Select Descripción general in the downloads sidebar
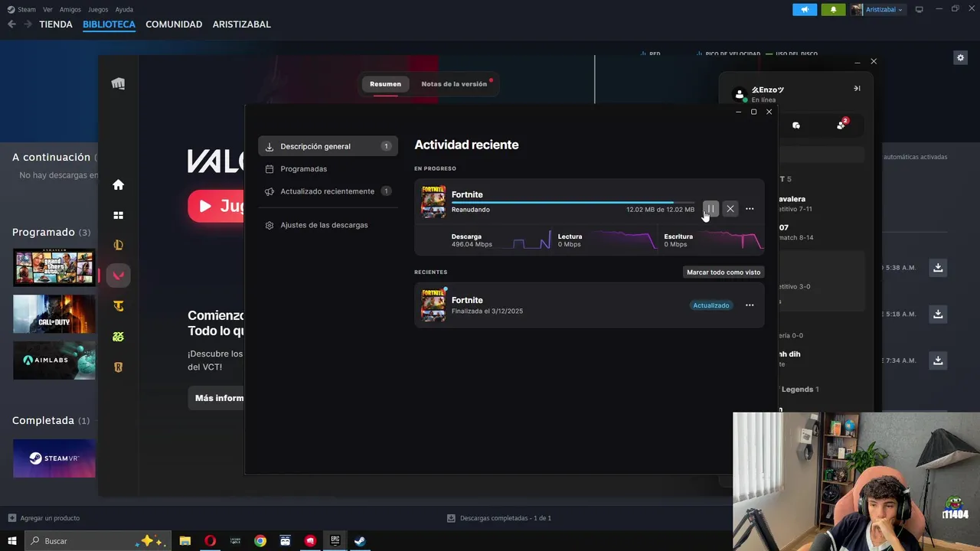 click(x=328, y=146)
